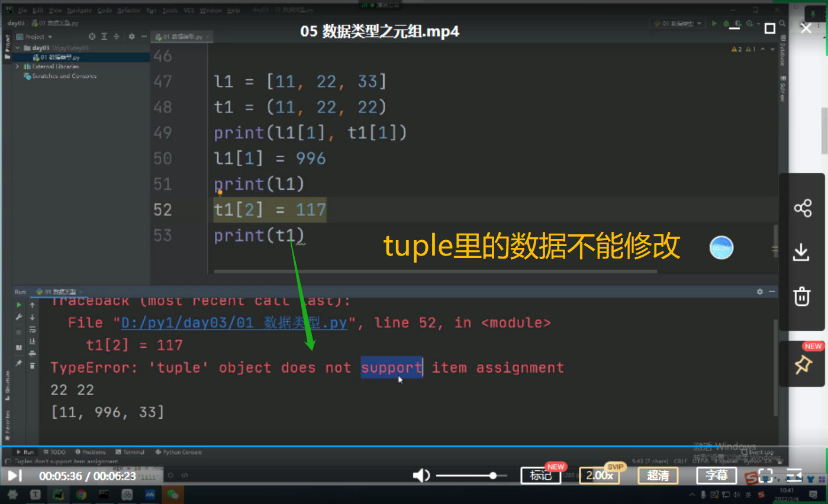828x504 pixels.
Task: Open the run configuration dropdown
Action: (x=678, y=24)
